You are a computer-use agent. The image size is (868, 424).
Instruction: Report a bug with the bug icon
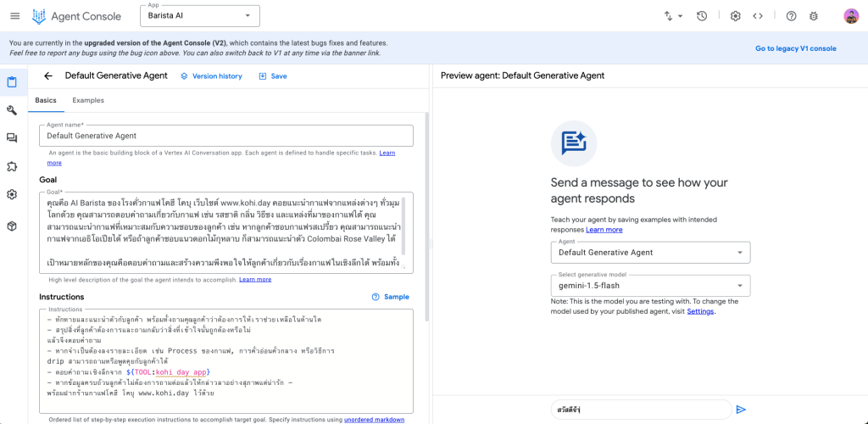pyautogui.click(x=813, y=16)
